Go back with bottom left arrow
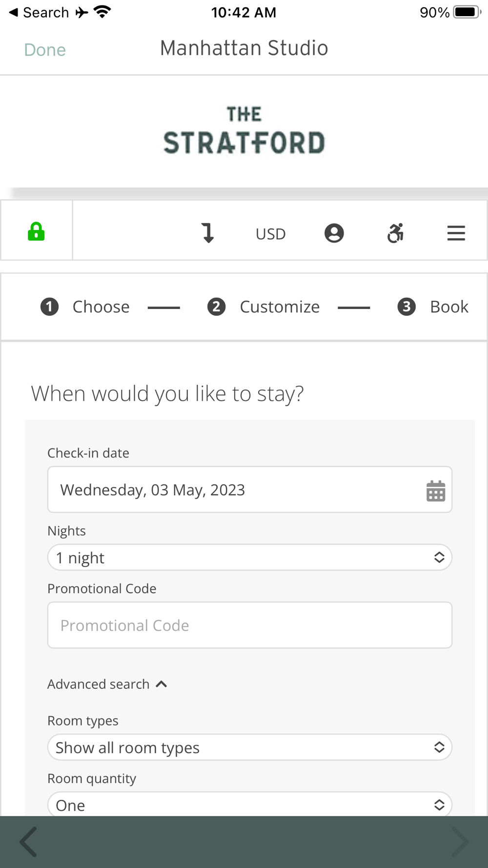This screenshot has width=488, height=868. coord(29,842)
